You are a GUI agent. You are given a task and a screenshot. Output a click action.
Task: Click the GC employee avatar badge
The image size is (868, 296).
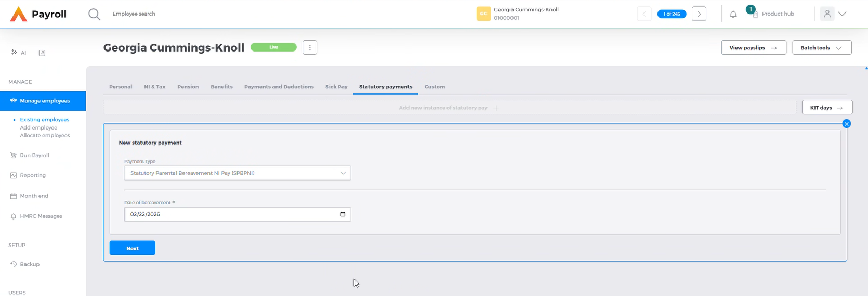(x=483, y=14)
